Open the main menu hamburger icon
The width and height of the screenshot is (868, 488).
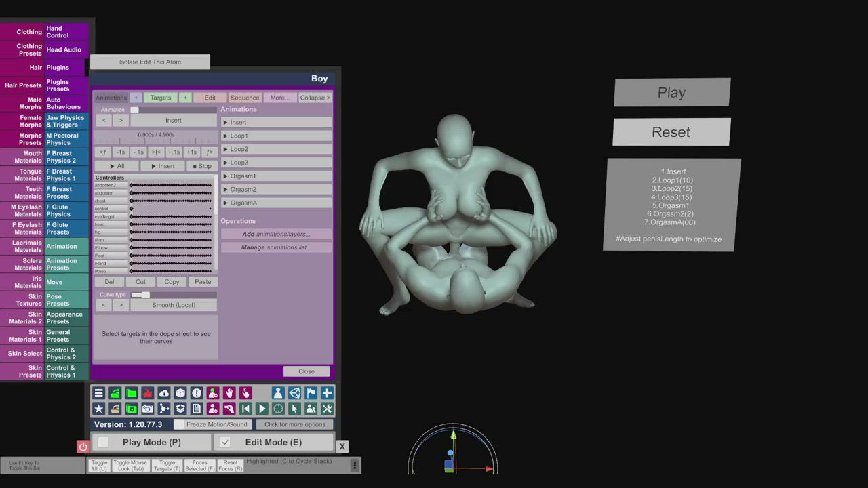[98, 393]
